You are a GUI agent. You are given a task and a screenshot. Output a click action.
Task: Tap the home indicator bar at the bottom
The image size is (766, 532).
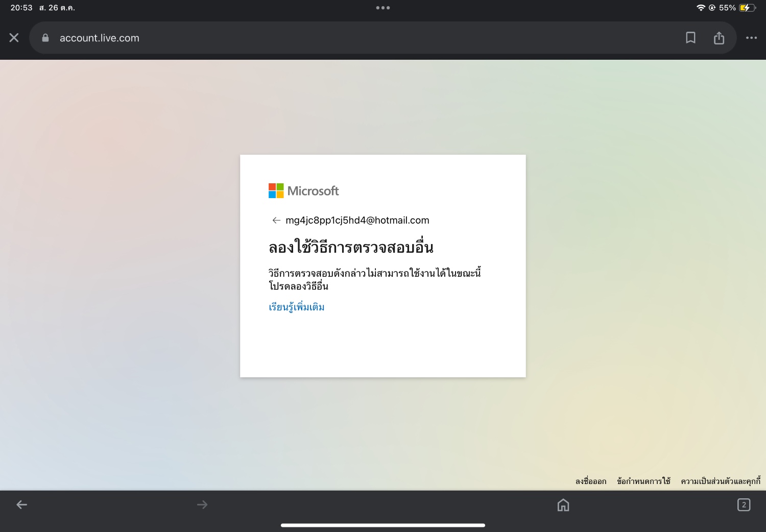(383, 525)
